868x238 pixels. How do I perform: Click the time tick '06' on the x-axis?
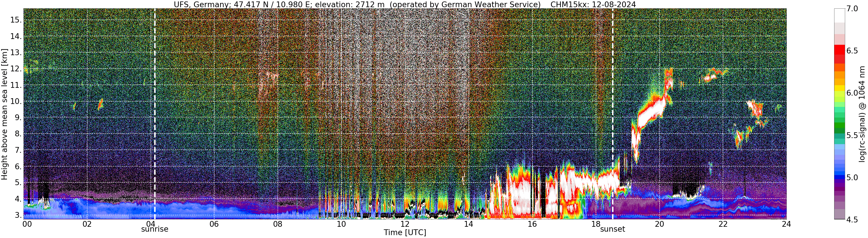pos(214,224)
